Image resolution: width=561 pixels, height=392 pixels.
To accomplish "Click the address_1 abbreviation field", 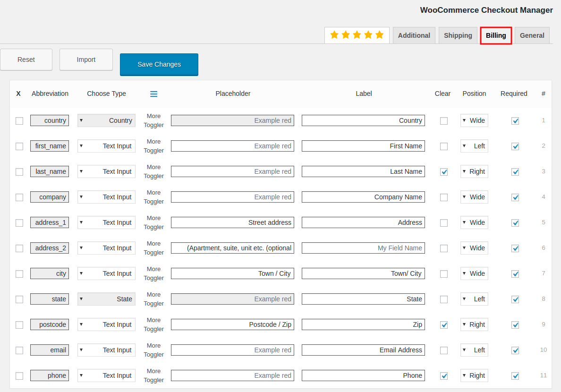I will (x=50, y=222).
